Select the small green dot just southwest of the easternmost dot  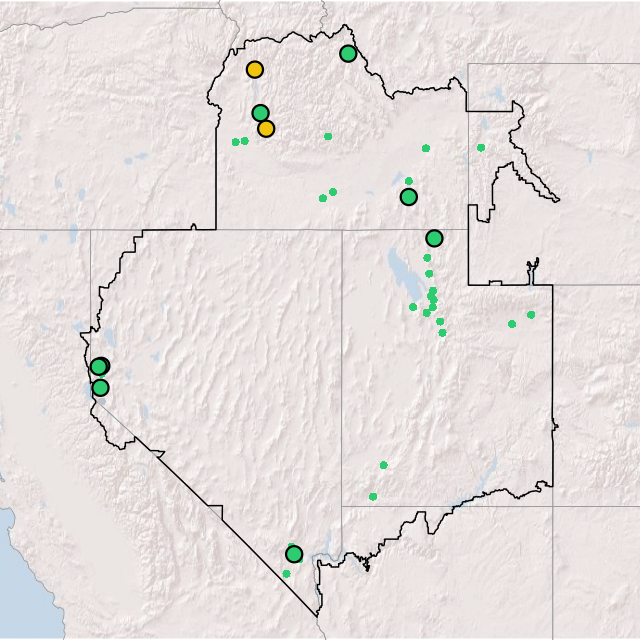[512, 324]
